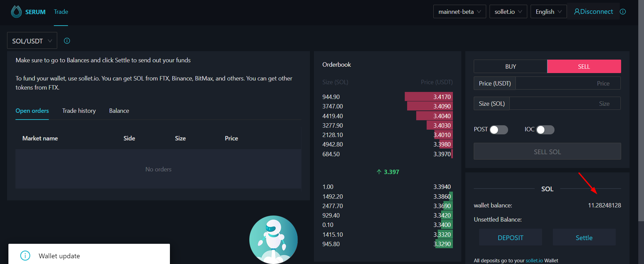Open the mainnet-beta network dropdown
Image resolution: width=644 pixels, height=264 pixels.
click(x=460, y=12)
